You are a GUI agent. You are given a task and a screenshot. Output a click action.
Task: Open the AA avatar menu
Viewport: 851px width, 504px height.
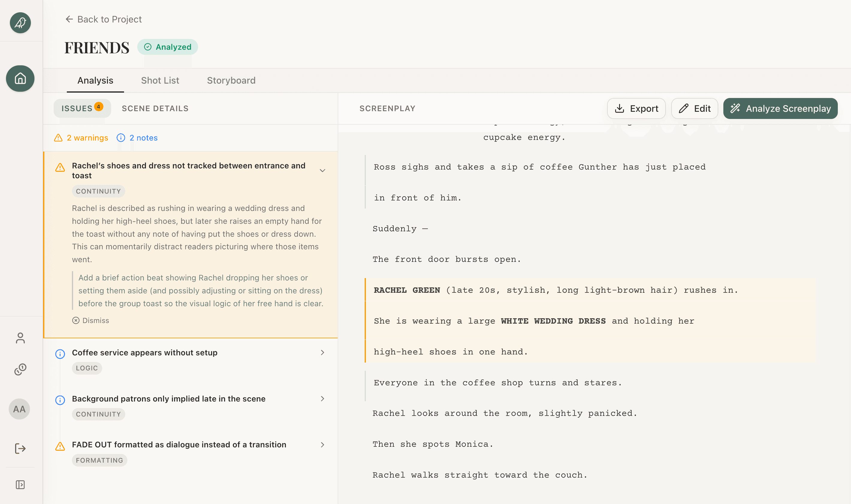19,409
